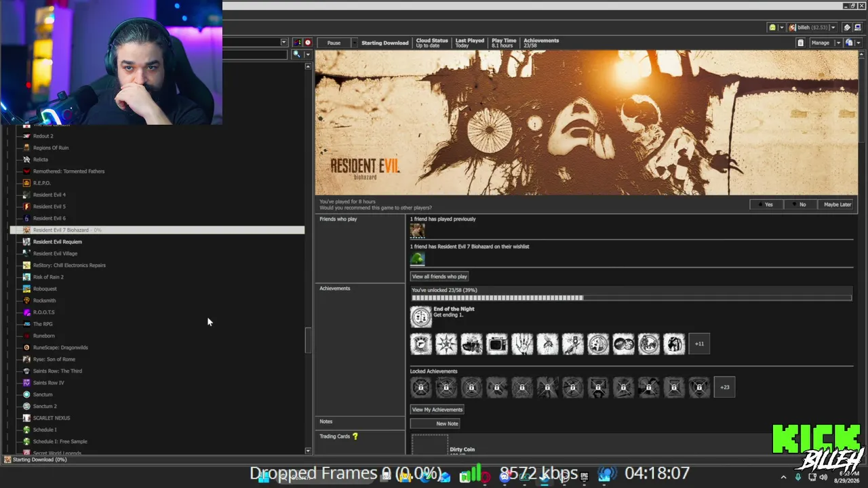The image size is (868, 488).
Task: Click the Resident Evil Requiem icon
Action: click(x=26, y=242)
